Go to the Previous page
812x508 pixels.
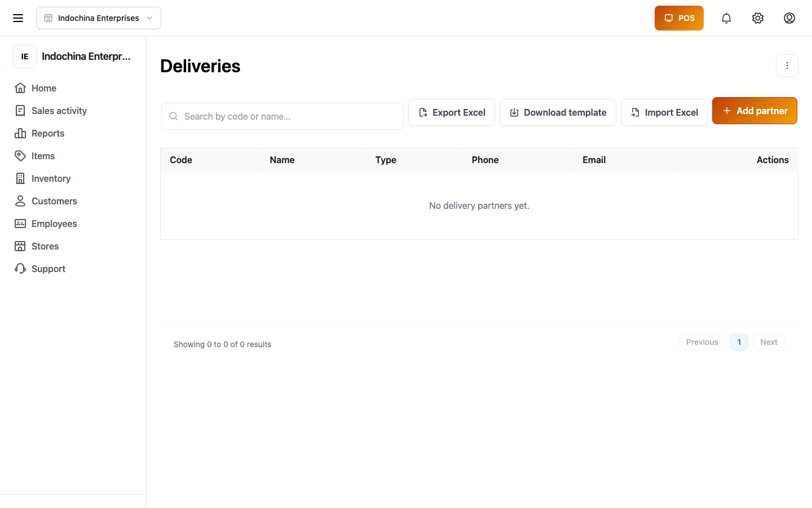702,342
